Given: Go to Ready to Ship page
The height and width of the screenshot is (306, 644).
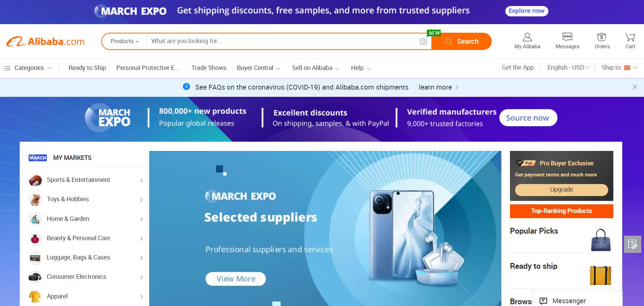Looking at the screenshot, I should click(87, 68).
